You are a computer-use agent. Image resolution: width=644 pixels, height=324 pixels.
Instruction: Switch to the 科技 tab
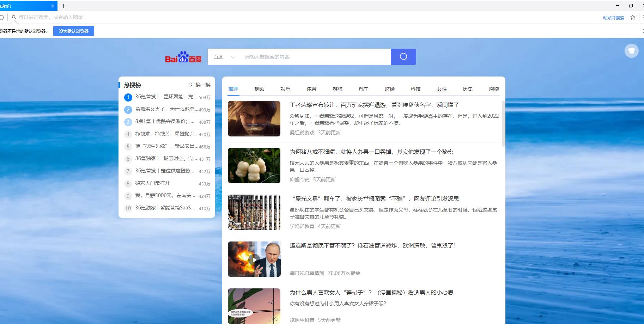click(x=415, y=89)
